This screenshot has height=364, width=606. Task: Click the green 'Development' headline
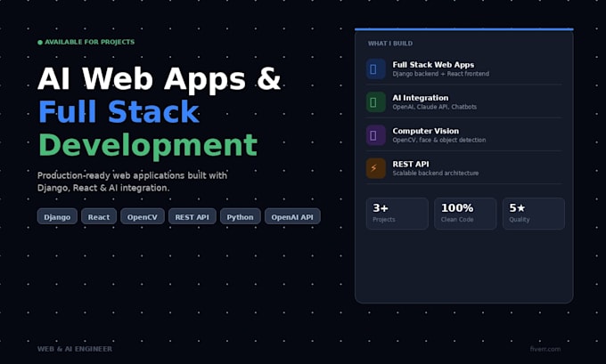148,146
